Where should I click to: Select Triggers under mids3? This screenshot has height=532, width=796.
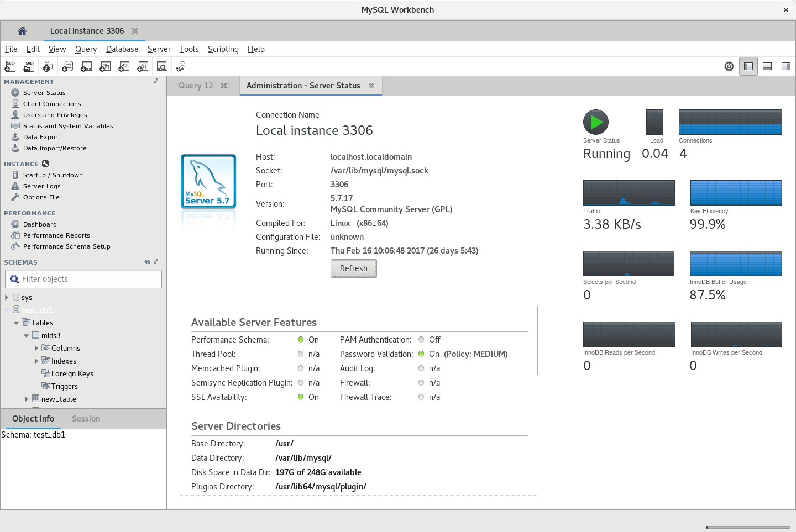65,386
